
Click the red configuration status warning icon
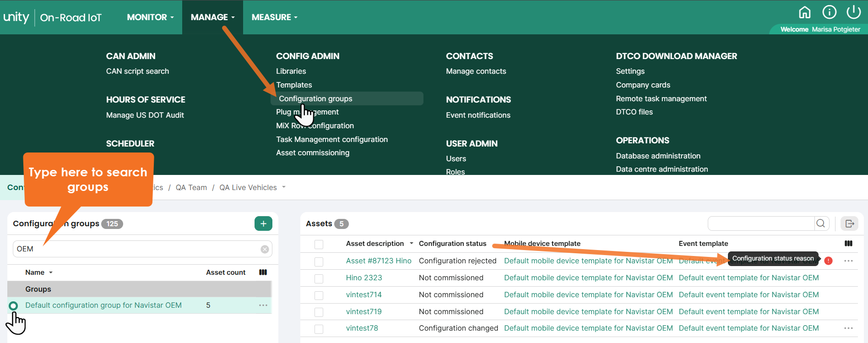[828, 261]
